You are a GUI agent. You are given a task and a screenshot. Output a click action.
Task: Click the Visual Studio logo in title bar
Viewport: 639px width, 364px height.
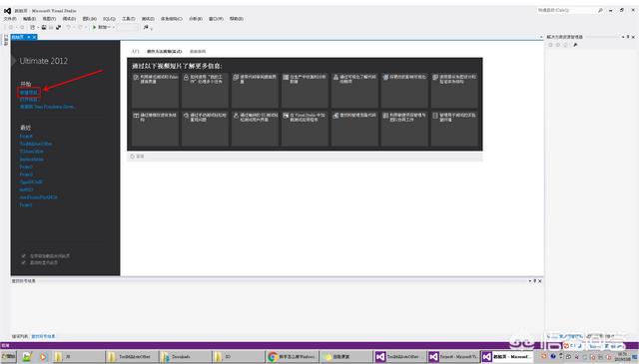[x=7, y=11]
